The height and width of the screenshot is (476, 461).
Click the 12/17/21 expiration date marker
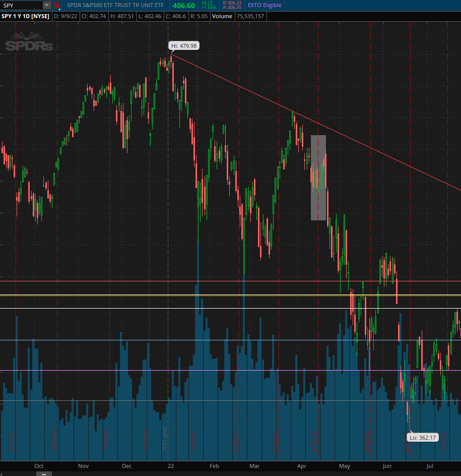pyautogui.click(x=146, y=440)
